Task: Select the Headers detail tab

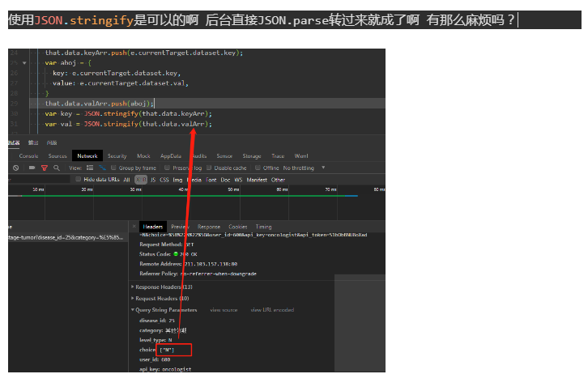Action: [x=152, y=227]
